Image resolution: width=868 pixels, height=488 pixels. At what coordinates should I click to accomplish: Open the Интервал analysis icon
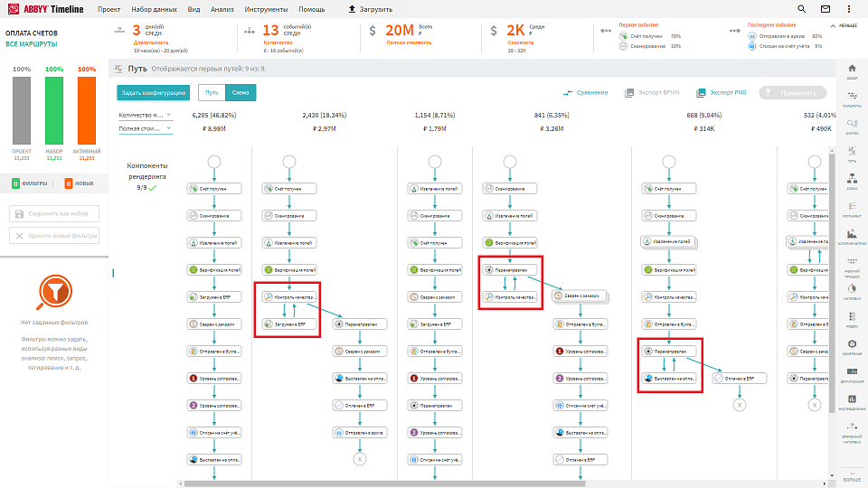click(x=852, y=288)
